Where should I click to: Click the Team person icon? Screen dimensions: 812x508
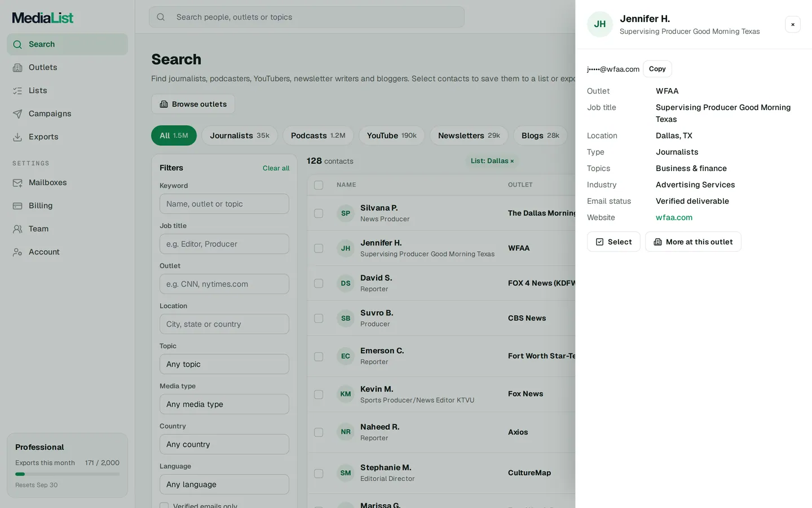[x=17, y=229]
